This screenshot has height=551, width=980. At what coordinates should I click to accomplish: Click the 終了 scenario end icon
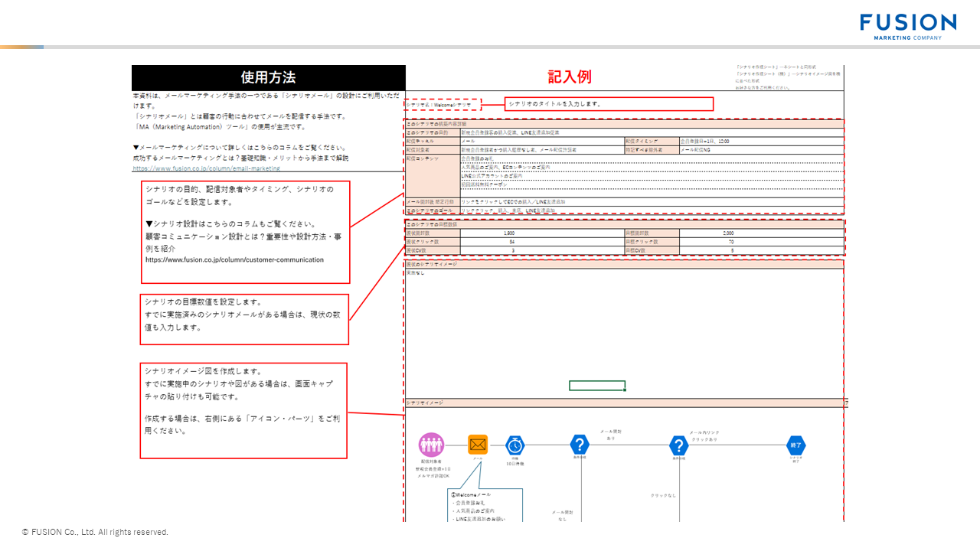click(x=795, y=444)
